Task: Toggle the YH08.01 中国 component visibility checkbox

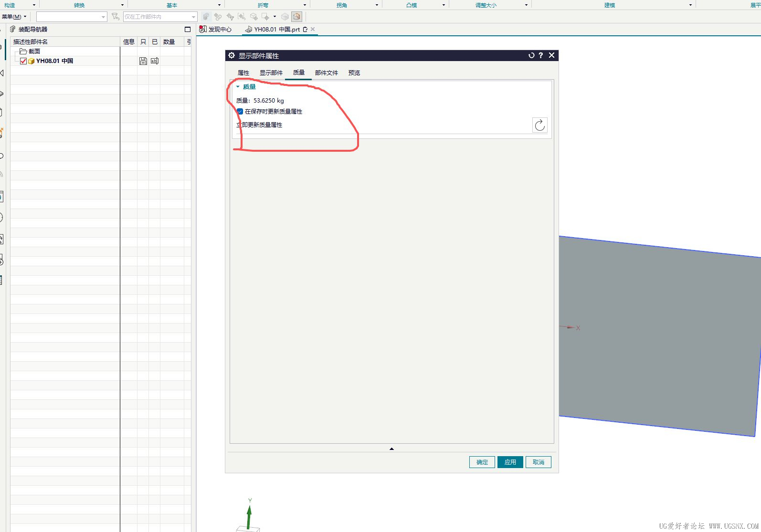Action: point(23,61)
